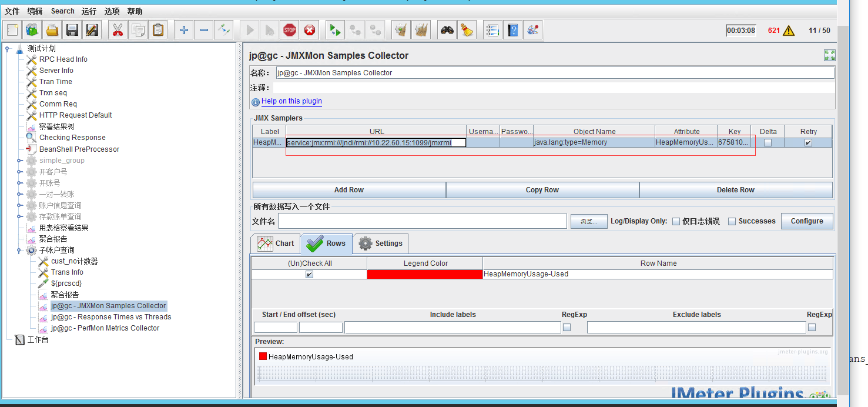Click the Copy toolbar icon
The height and width of the screenshot is (407, 868).
click(138, 30)
